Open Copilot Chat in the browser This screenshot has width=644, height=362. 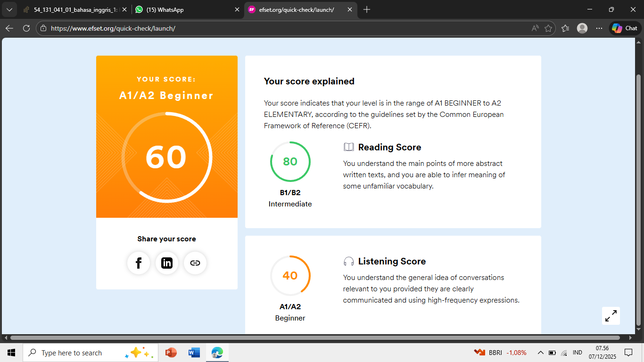point(623,28)
